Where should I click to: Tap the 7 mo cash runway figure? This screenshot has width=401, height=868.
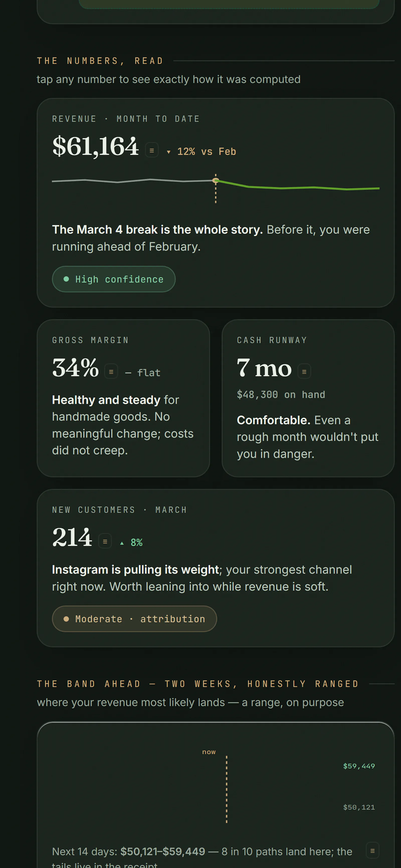(x=264, y=368)
